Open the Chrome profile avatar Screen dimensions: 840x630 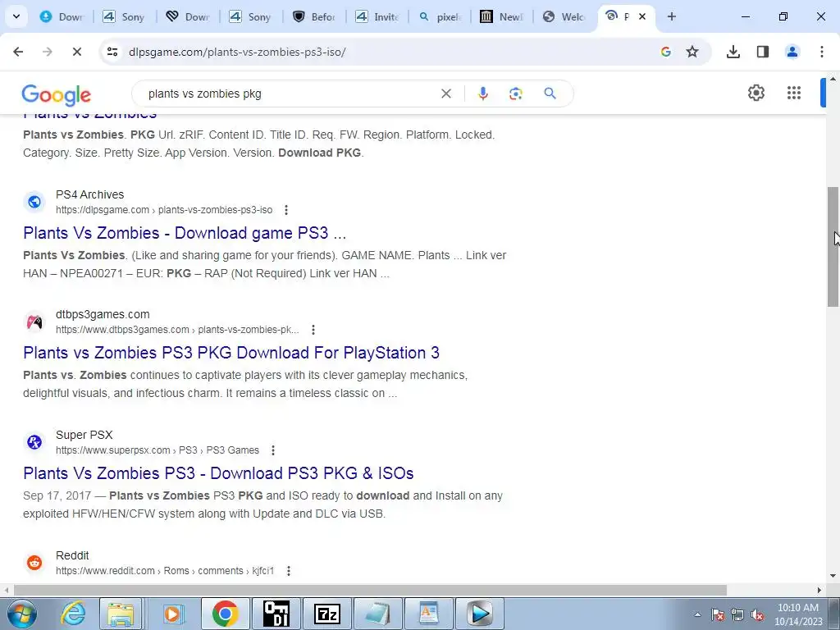(792, 52)
